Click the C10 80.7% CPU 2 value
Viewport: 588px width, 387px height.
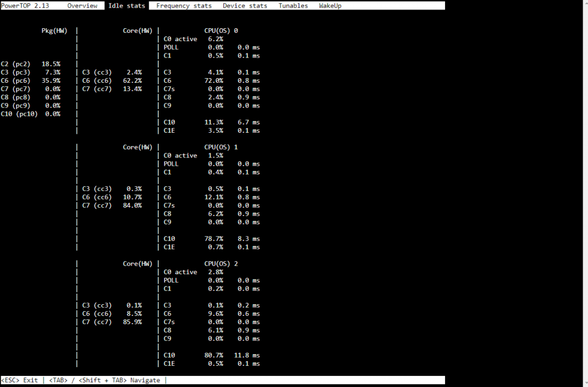tap(214, 355)
